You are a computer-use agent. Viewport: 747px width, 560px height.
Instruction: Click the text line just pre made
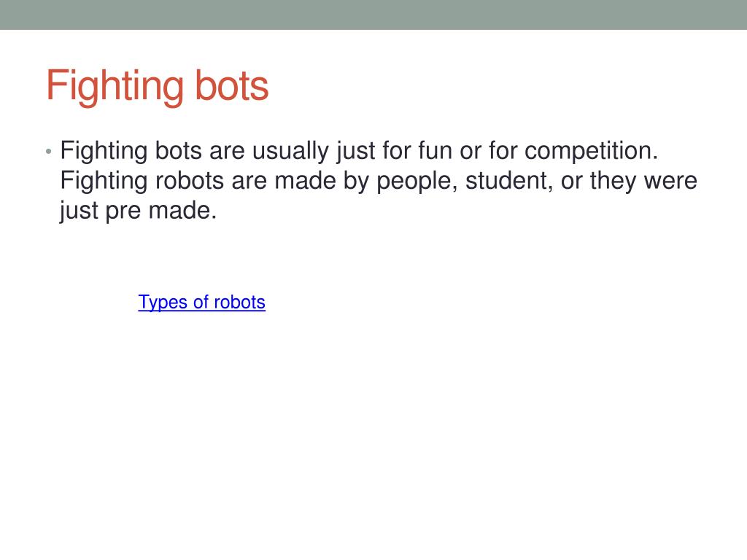[138, 211]
